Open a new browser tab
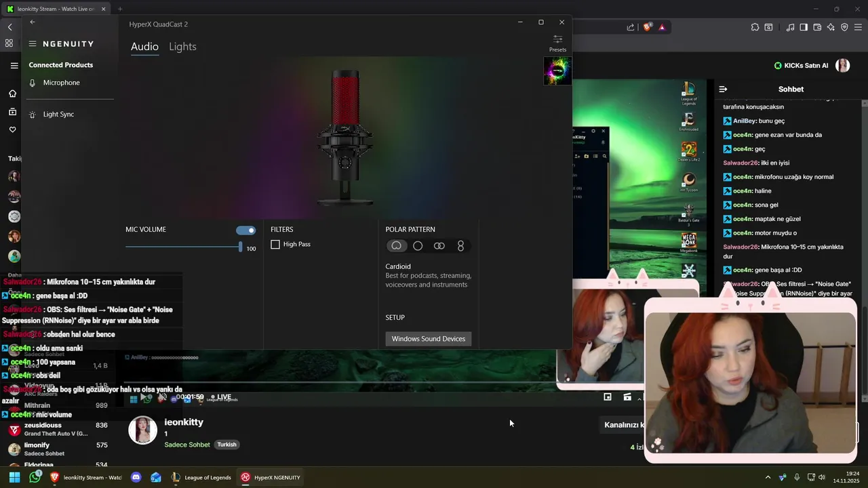This screenshot has height=488, width=868. (x=120, y=9)
